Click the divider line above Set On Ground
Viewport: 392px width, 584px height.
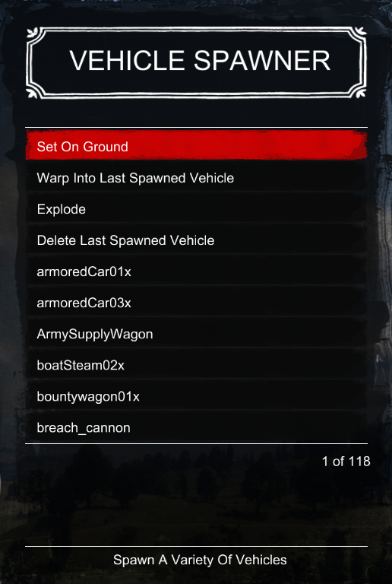point(196,128)
